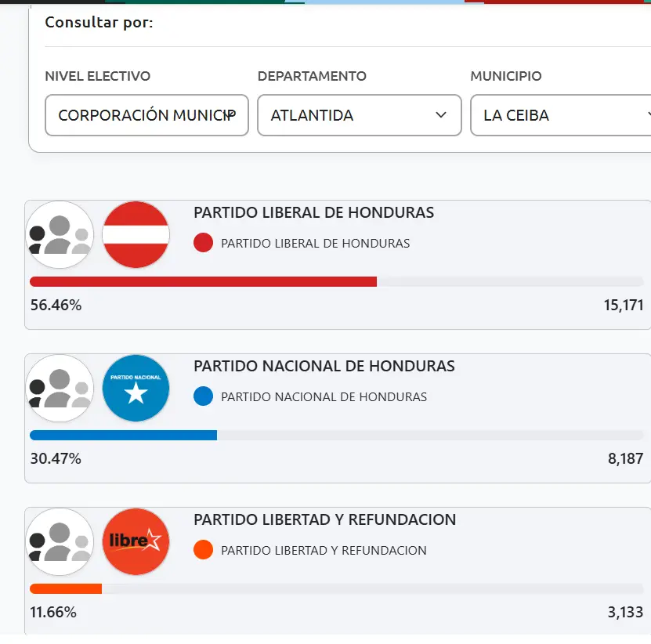Click candidates group icon in Partido Nacional card
Screen dimensions: 651x644
click(x=60, y=389)
